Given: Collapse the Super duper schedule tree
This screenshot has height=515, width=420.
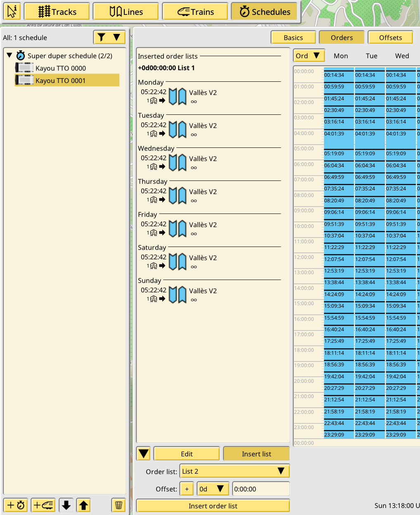Looking at the screenshot, I should pyautogui.click(x=9, y=55).
